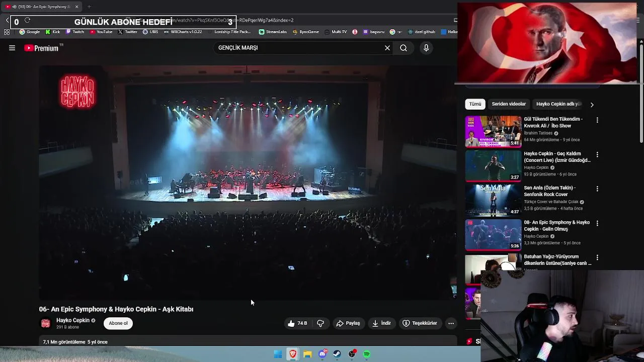The image size is (644, 362).
Task: Open options menu for Gül Tükendi video
Action: (597, 120)
